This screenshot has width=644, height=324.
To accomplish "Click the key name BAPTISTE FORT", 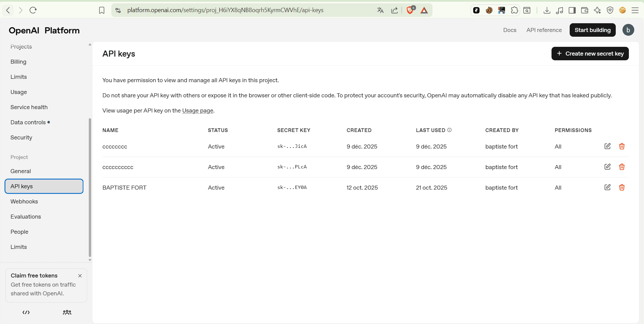I will pyautogui.click(x=124, y=188).
